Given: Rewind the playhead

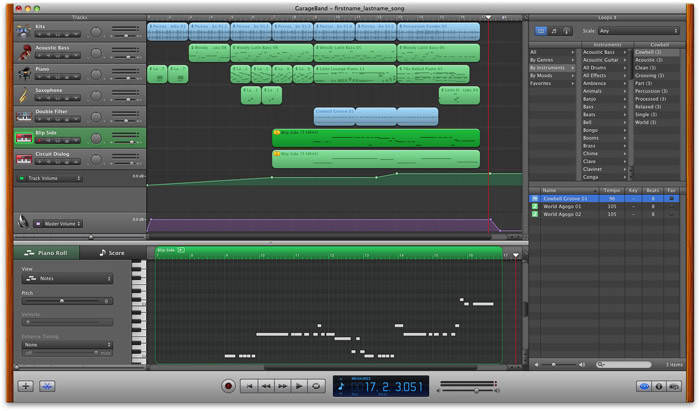Looking at the screenshot, I should pyautogui.click(x=266, y=386).
